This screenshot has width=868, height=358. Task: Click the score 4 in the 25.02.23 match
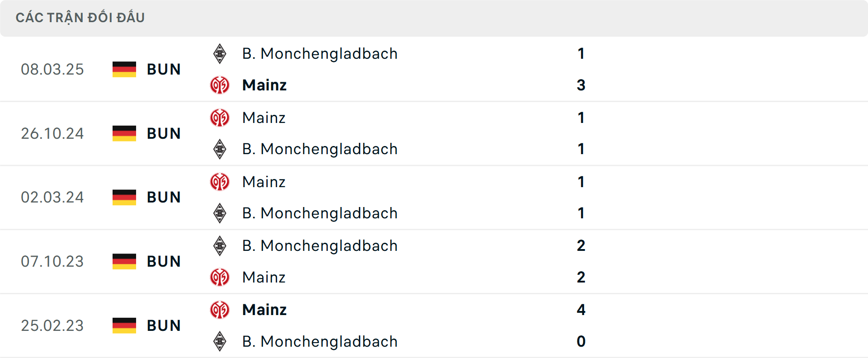coord(581,310)
